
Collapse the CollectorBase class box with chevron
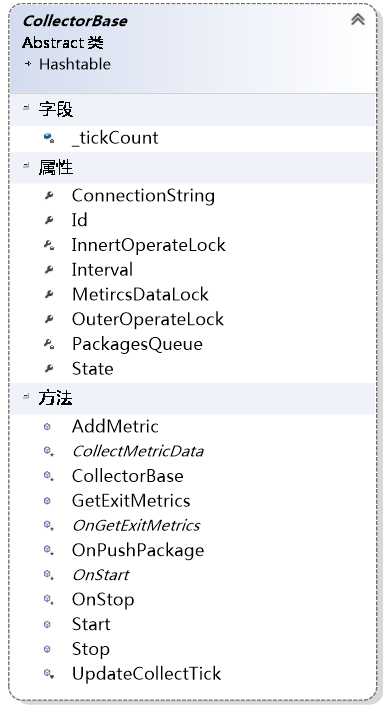358,20
